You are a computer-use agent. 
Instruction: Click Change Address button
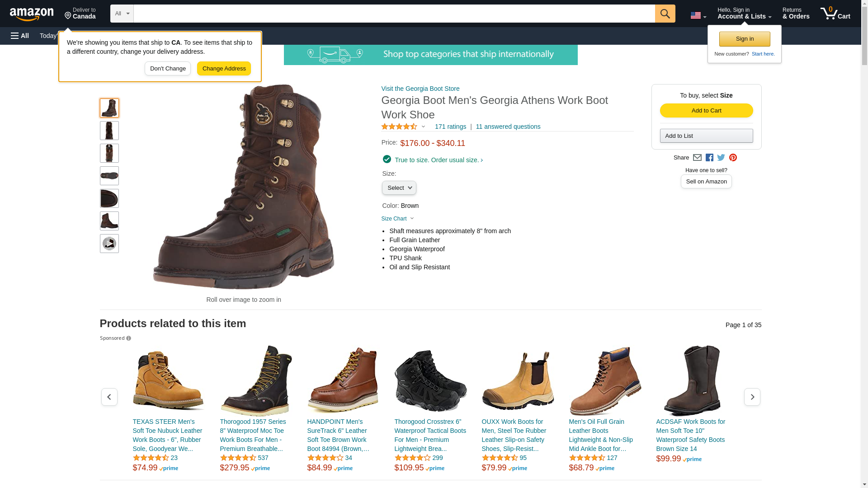pyautogui.click(x=224, y=69)
